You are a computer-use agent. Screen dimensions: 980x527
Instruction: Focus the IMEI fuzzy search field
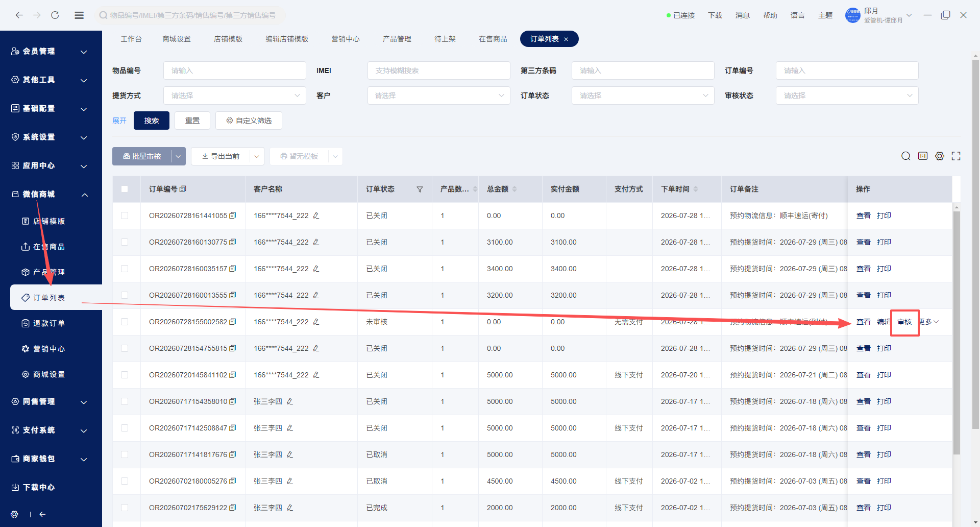pyautogui.click(x=439, y=70)
